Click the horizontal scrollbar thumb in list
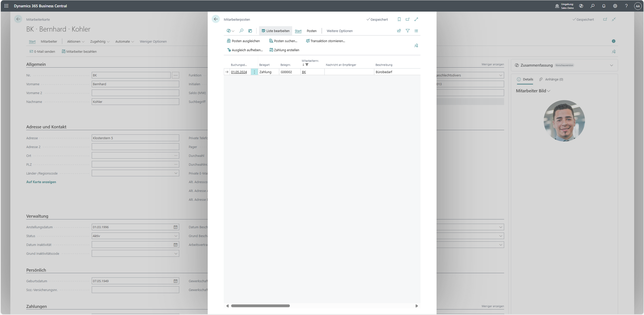This screenshot has height=315, width=644. 260,306
